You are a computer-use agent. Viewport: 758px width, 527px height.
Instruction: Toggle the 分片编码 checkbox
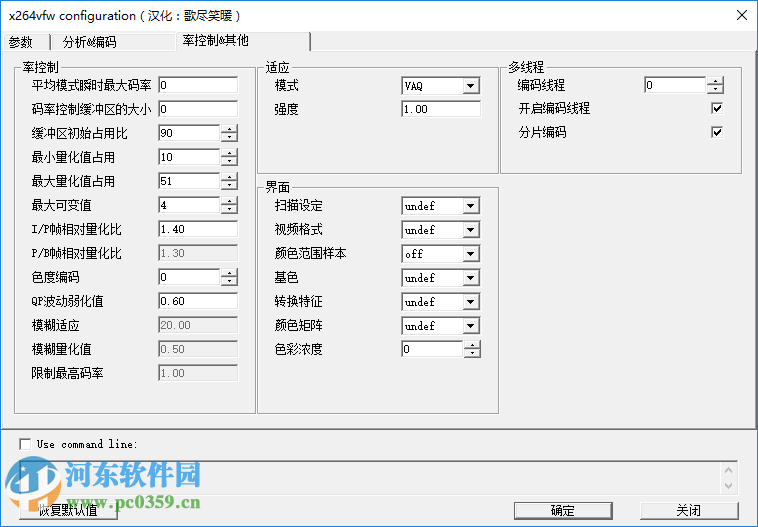[x=717, y=132]
